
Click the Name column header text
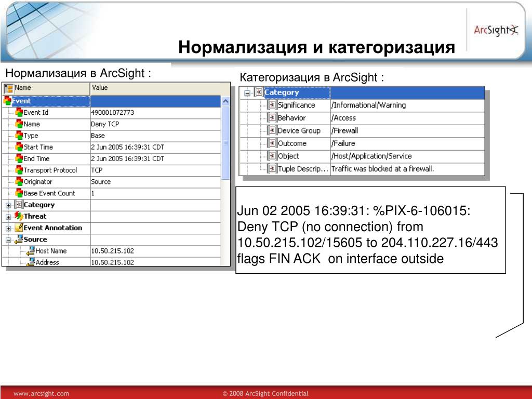pyautogui.click(x=23, y=88)
